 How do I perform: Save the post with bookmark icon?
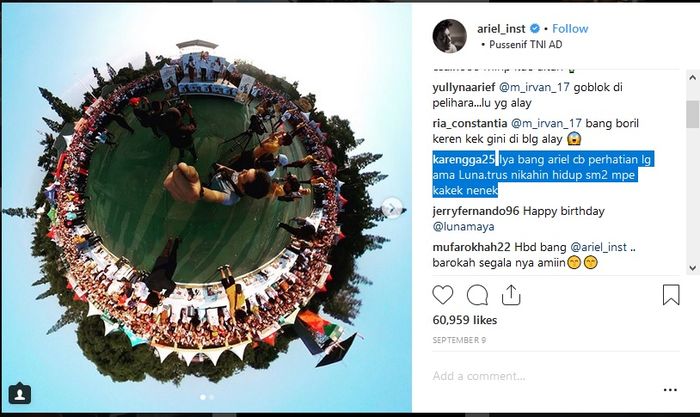tap(671, 295)
